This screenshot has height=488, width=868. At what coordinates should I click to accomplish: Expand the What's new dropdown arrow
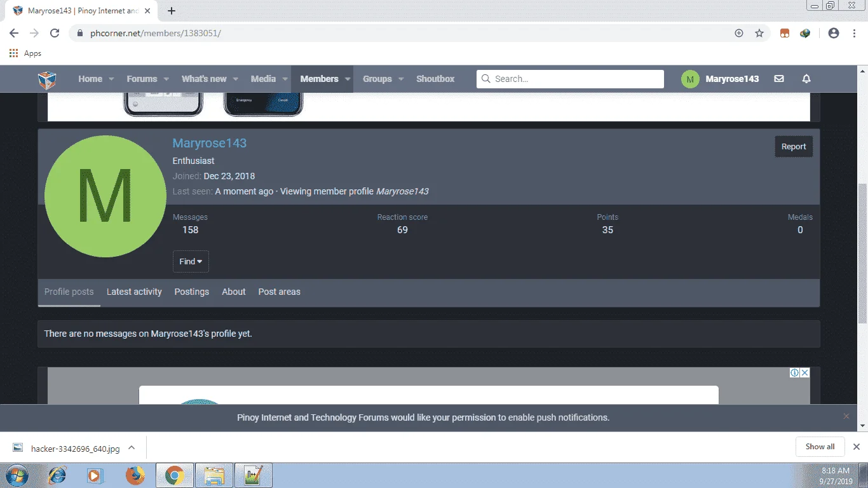click(235, 79)
